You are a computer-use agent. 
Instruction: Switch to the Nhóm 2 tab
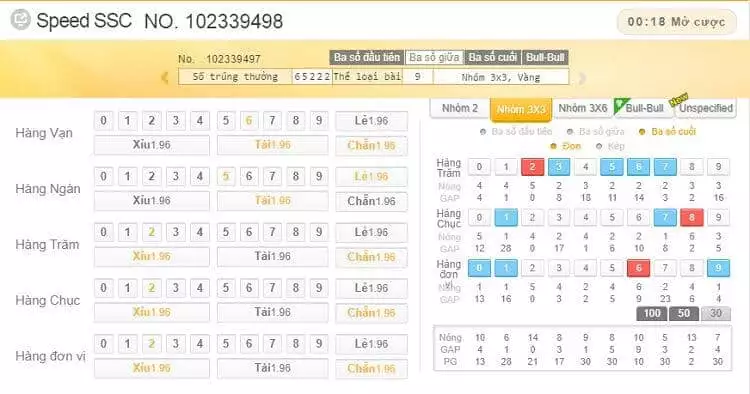pyautogui.click(x=460, y=109)
